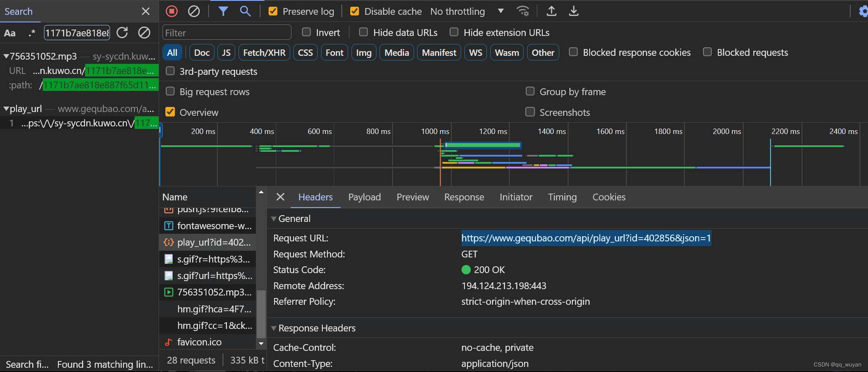Filter requests by JS type
Screen dimensions: 868x372
tap(226, 52)
